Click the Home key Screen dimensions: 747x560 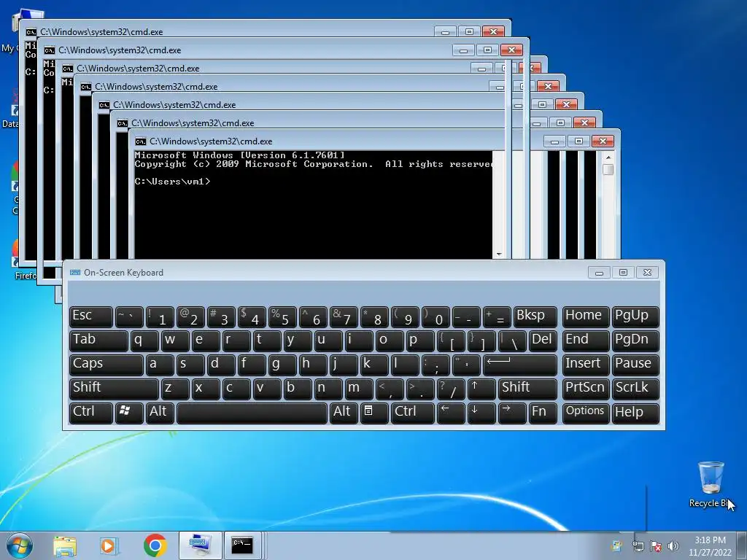coord(586,316)
